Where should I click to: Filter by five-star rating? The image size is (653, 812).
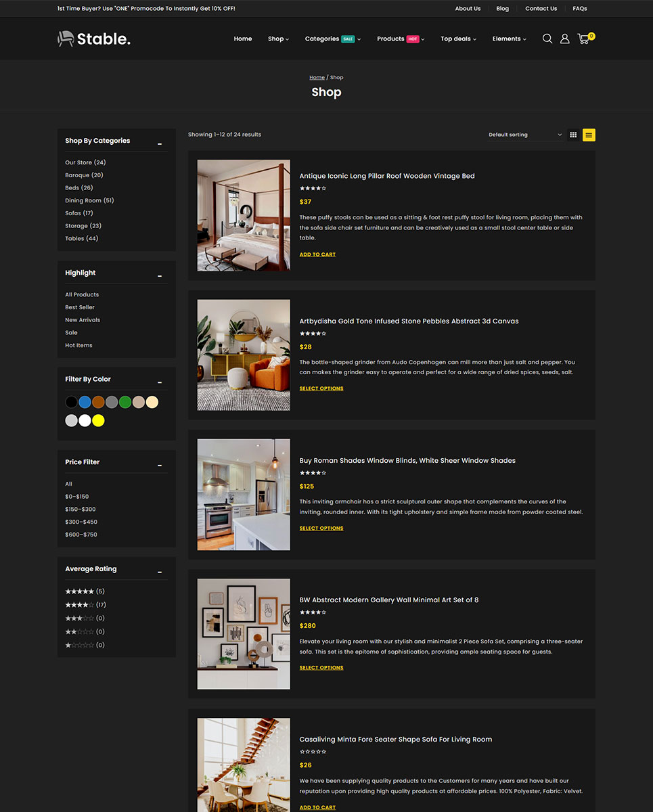tap(80, 591)
